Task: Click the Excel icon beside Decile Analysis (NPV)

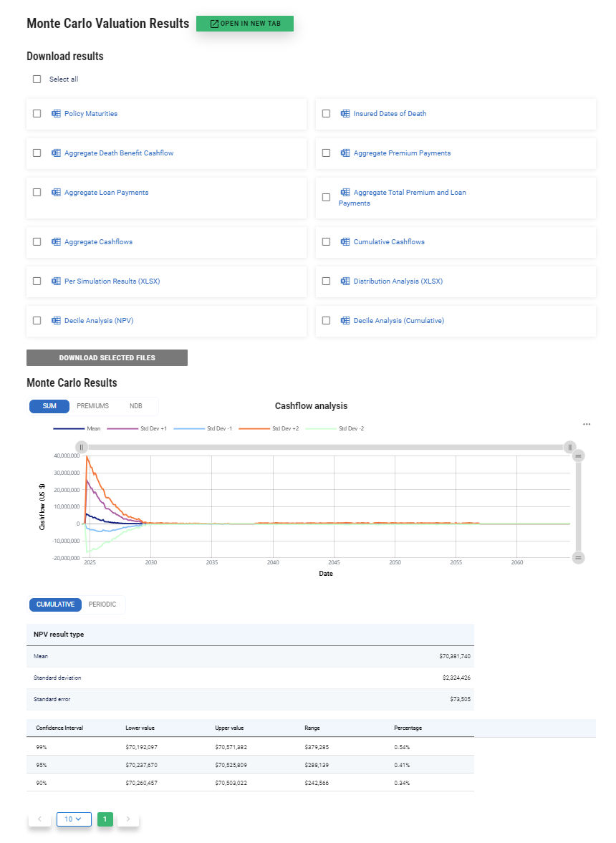Action: 56,321
